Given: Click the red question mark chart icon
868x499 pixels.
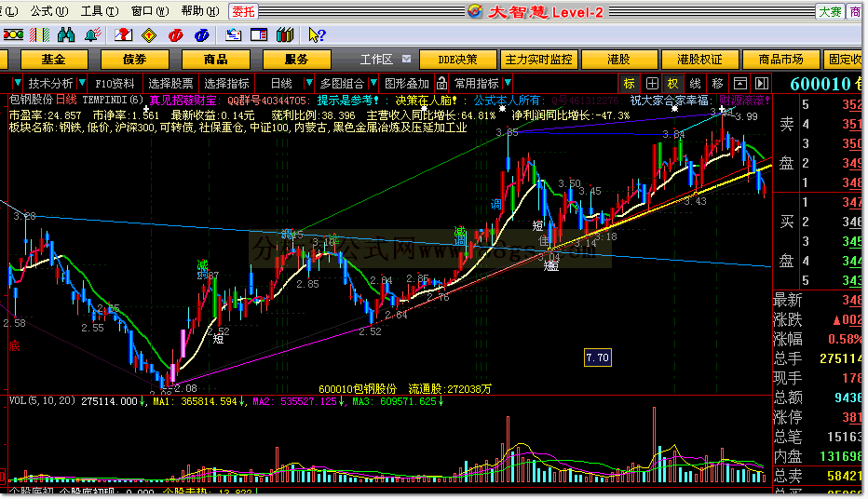Looking at the screenshot, I should [x=123, y=35].
